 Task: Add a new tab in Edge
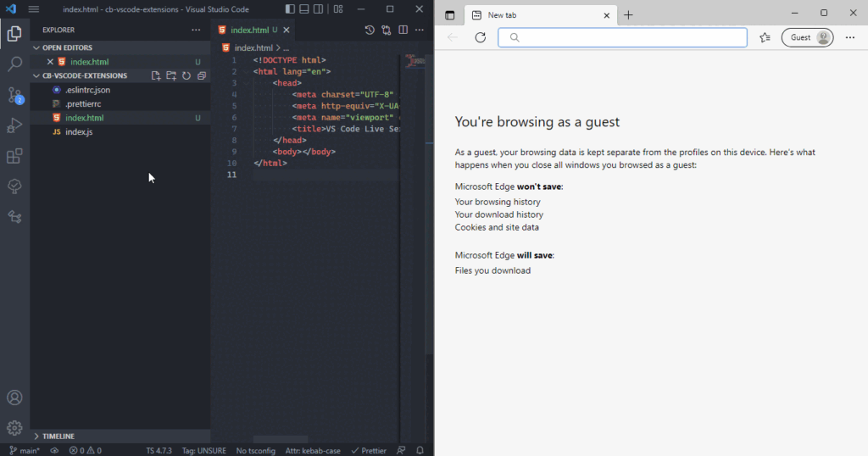(x=628, y=15)
